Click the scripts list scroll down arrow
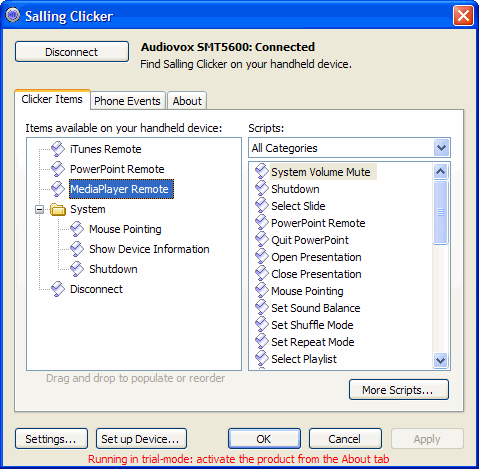479x469 pixels. [441, 360]
